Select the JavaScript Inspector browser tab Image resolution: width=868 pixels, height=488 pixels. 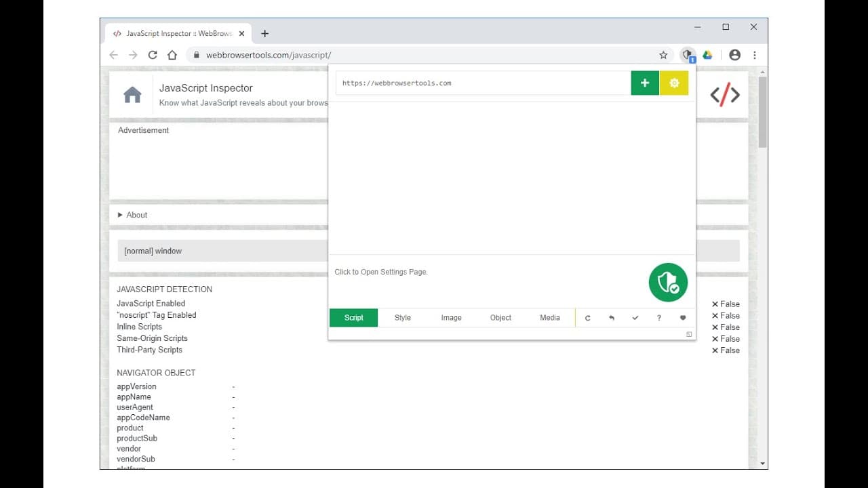click(x=178, y=33)
